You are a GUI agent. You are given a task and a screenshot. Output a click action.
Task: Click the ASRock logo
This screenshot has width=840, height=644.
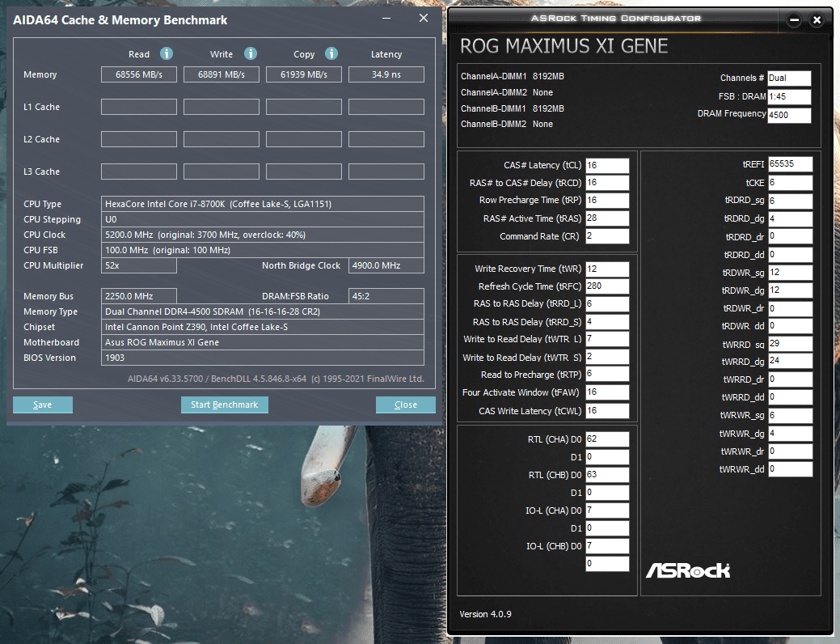(x=688, y=570)
